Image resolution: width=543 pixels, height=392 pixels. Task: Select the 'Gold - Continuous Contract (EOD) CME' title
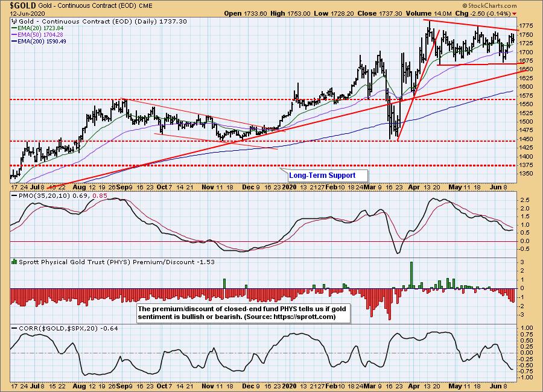pos(97,6)
